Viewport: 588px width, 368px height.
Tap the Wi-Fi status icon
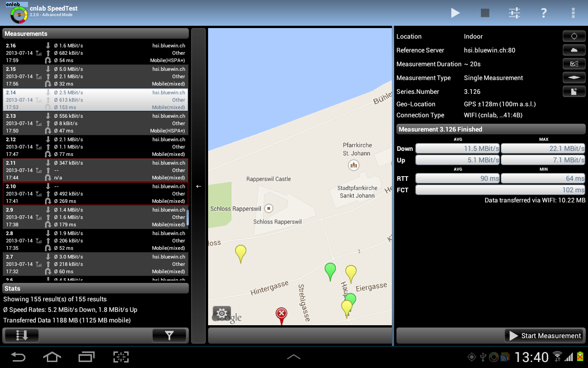tap(557, 356)
